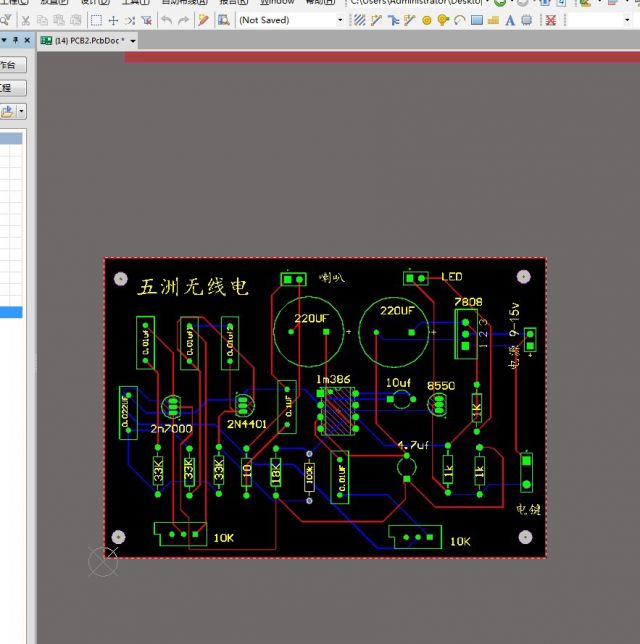Select the Place Fill rectangle tool
The height and width of the screenshot is (644, 640).
pos(477,20)
